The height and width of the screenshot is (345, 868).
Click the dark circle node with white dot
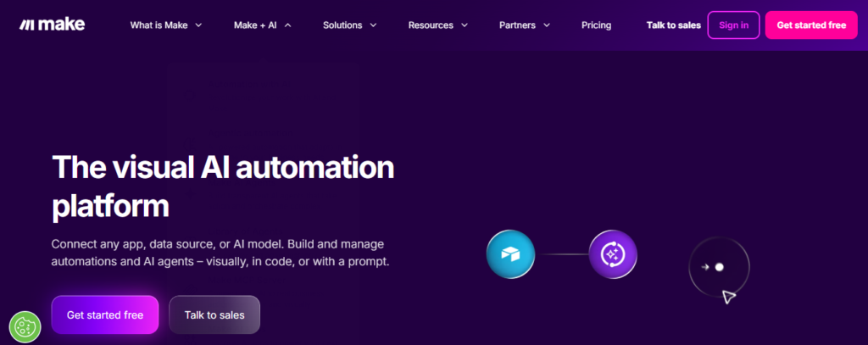tap(719, 268)
